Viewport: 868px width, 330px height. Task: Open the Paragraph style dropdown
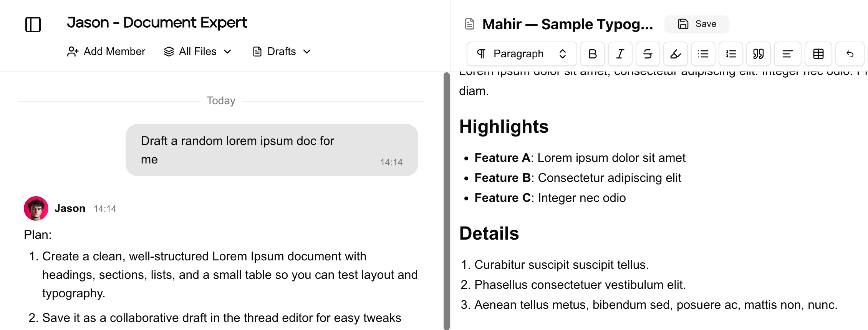[x=522, y=54]
